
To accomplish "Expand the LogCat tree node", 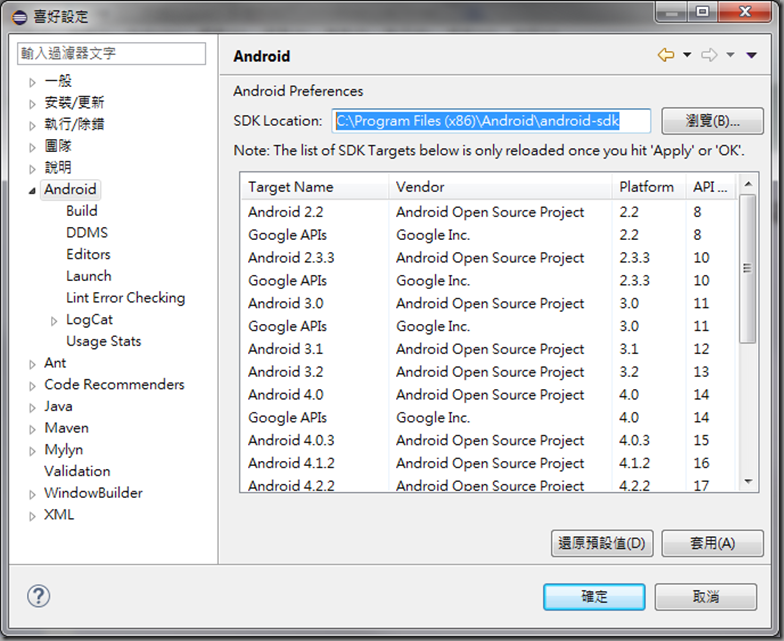I will coord(54,321).
